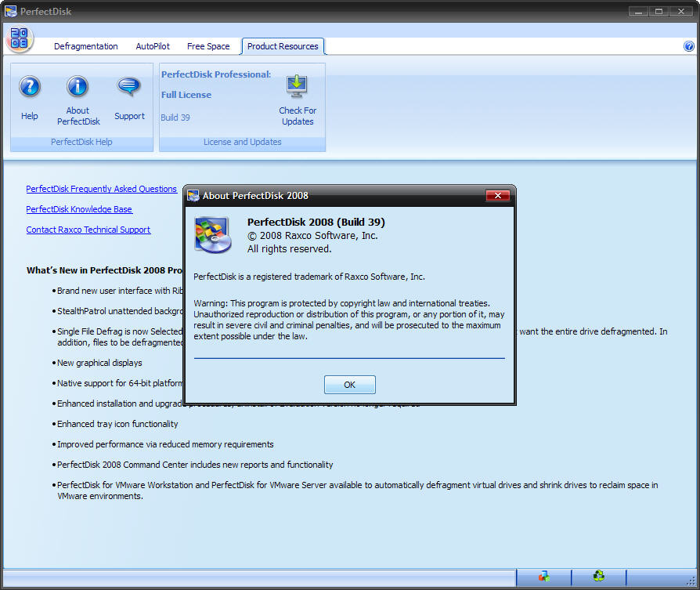Image resolution: width=700 pixels, height=590 pixels.
Task: Click the PerfectDisk disc logo in About dialog
Action: [213, 235]
